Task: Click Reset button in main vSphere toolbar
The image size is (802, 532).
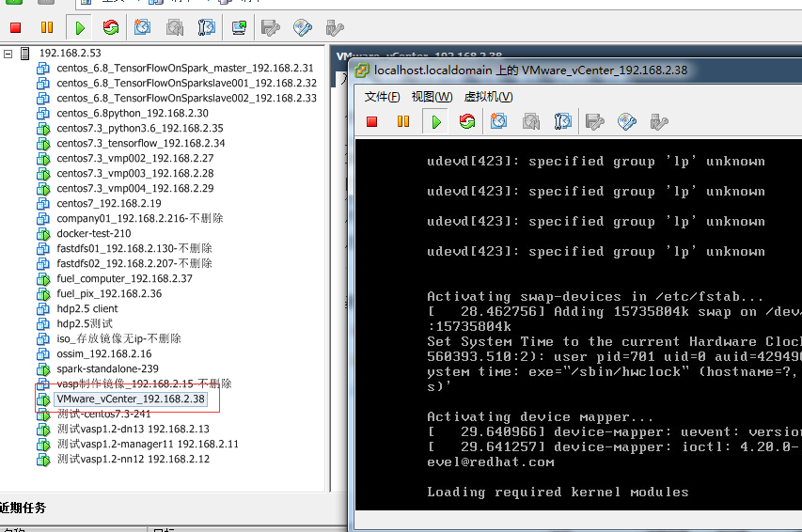Action: [x=111, y=27]
